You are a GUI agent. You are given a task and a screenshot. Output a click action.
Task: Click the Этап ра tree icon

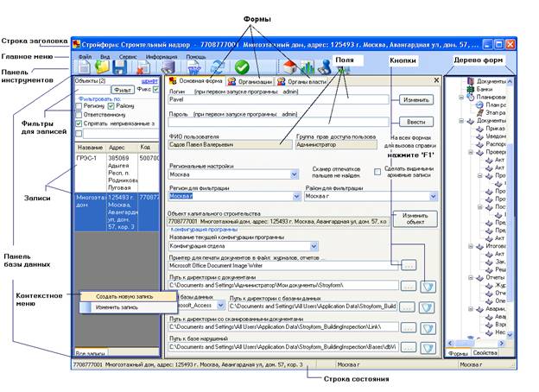tap(480, 113)
